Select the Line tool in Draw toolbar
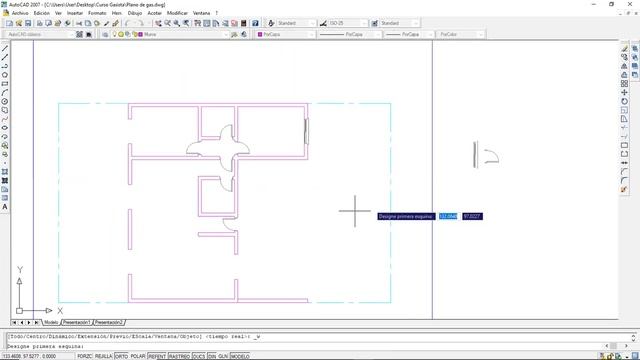 tap(5, 49)
